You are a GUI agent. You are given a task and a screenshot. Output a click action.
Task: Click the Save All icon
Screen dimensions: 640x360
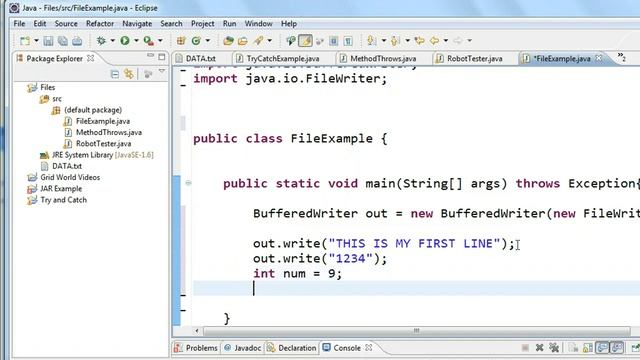click(x=62, y=40)
